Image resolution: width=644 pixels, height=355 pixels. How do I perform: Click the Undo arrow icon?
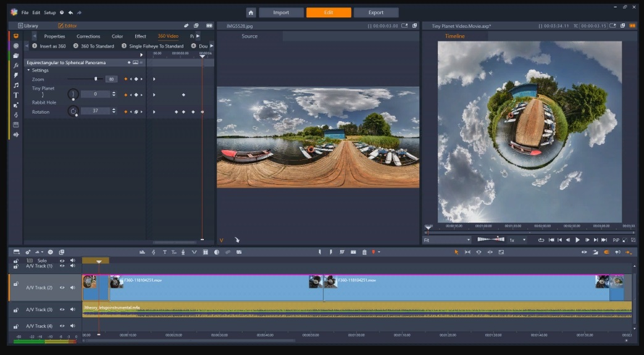(70, 13)
